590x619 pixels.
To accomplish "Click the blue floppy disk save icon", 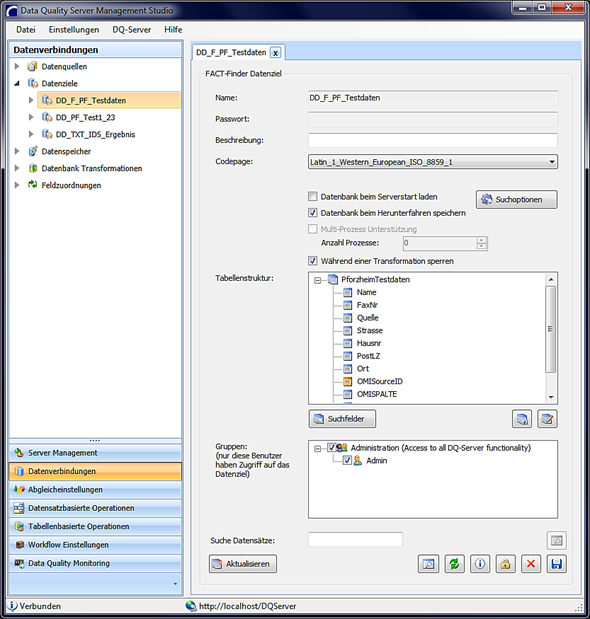I will [556, 564].
